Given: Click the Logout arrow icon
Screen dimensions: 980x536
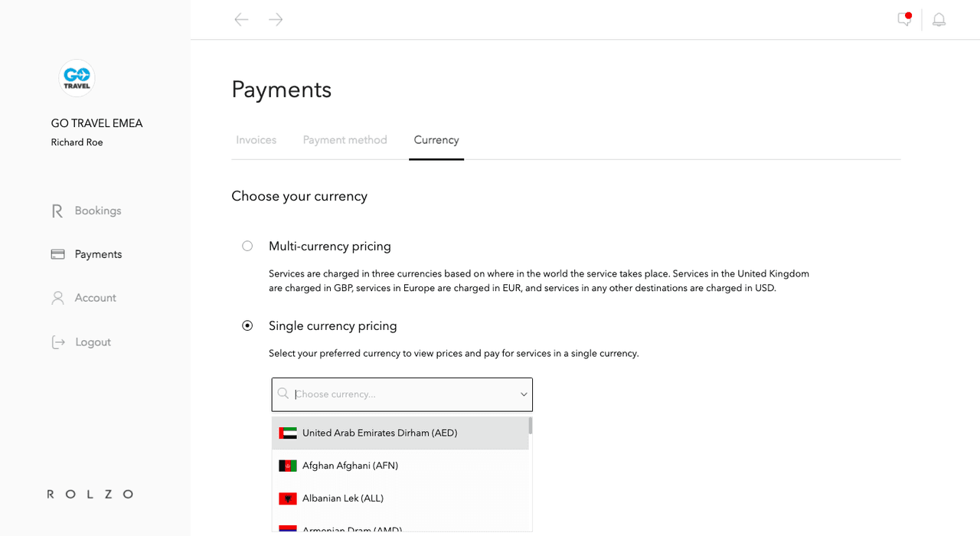Looking at the screenshot, I should pos(58,342).
